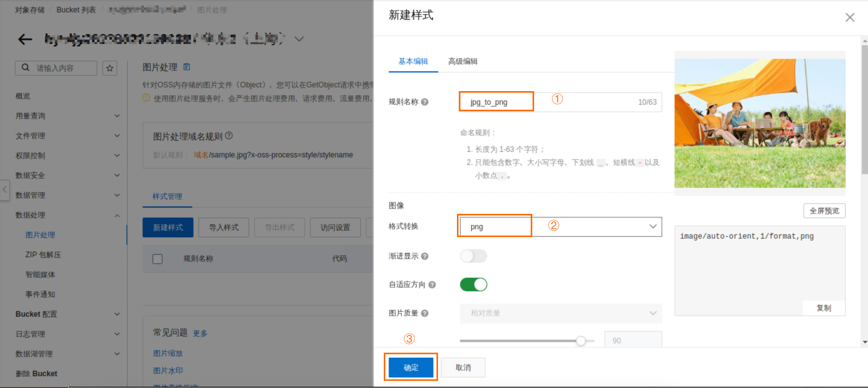Viewport: 868px width, 388px height.
Task: Click the document icon beside 图片处理 heading
Action: pos(187,67)
